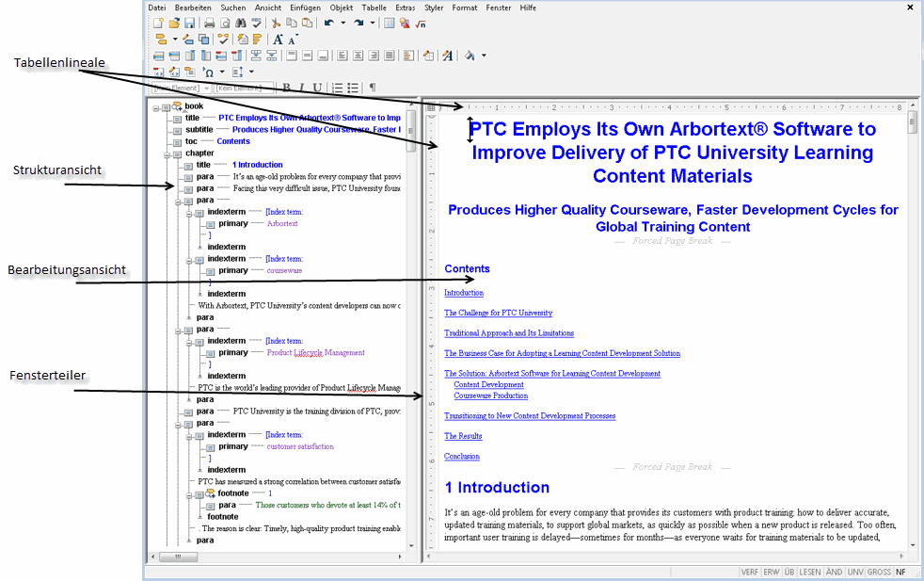Open the Hilfe menu
The image size is (924, 581).
point(528,8)
